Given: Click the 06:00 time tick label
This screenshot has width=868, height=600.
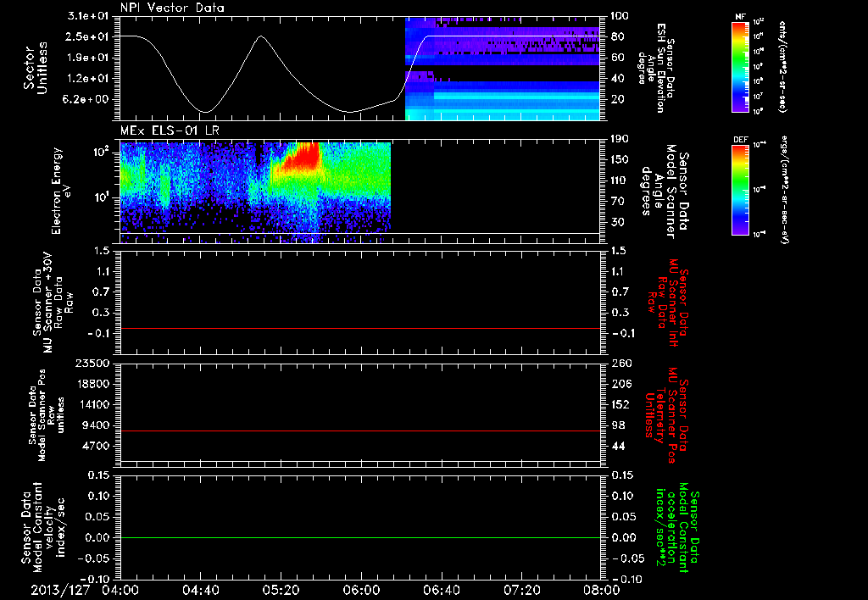Looking at the screenshot, I should [361, 590].
